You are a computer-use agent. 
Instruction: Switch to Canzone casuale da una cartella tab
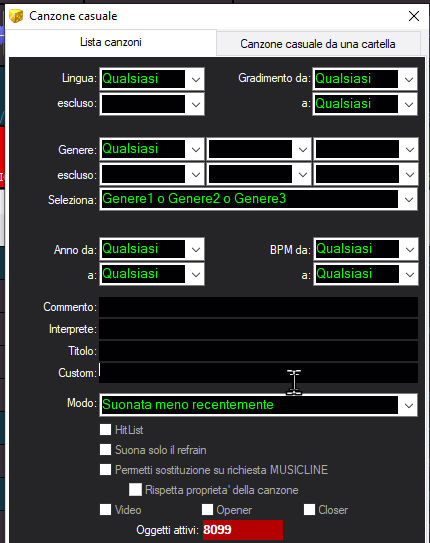tap(318, 44)
